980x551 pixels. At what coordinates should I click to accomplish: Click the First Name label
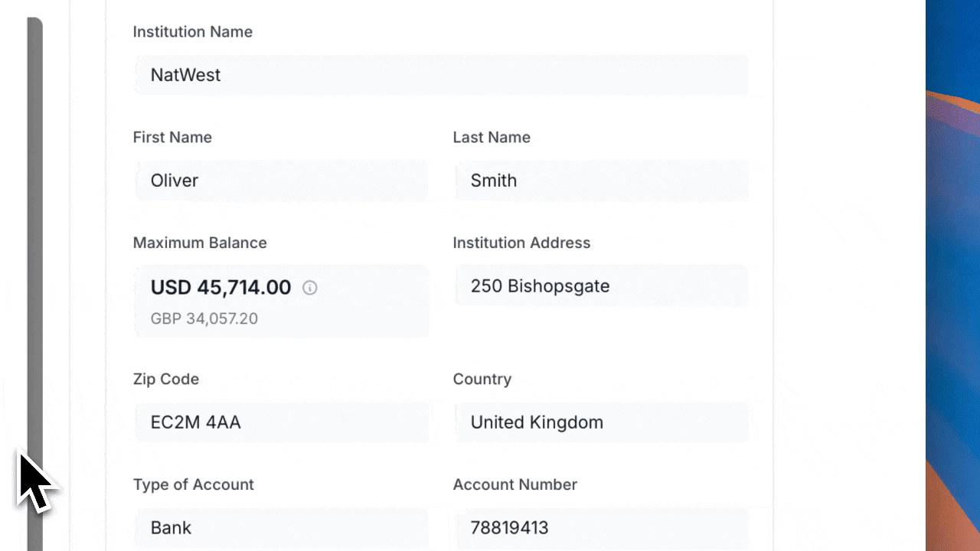(x=172, y=138)
